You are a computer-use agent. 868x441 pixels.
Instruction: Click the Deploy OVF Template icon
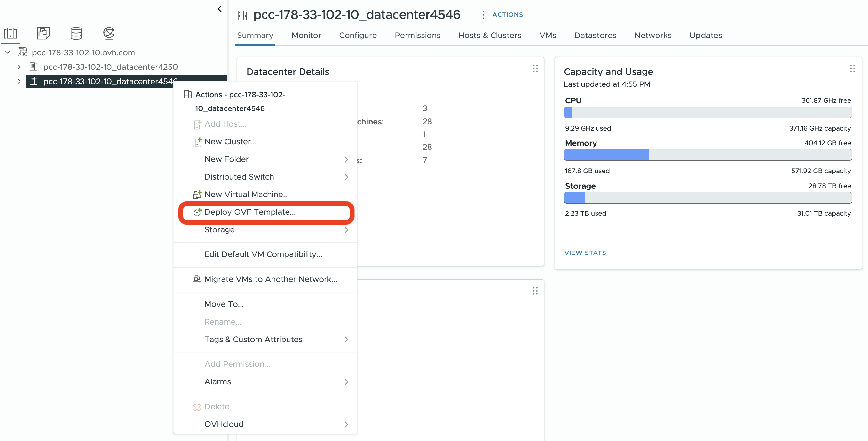pos(197,212)
